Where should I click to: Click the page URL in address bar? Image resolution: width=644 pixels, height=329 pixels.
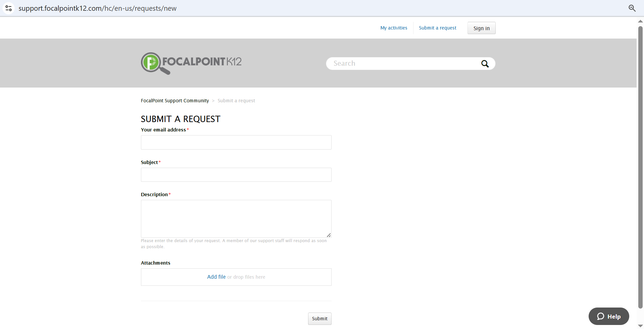97,8
